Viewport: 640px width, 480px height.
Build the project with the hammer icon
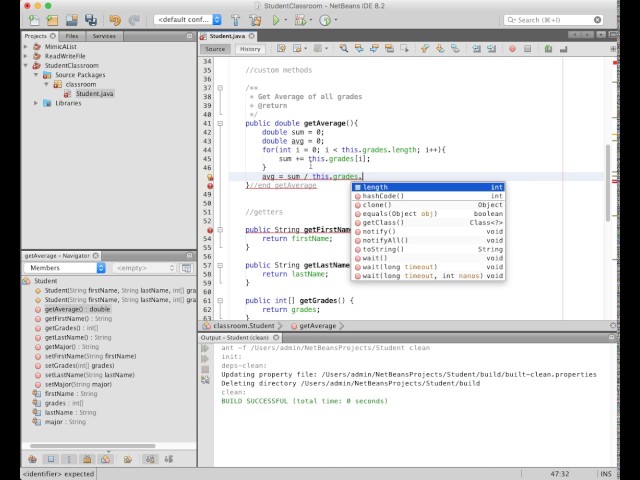pos(236,20)
